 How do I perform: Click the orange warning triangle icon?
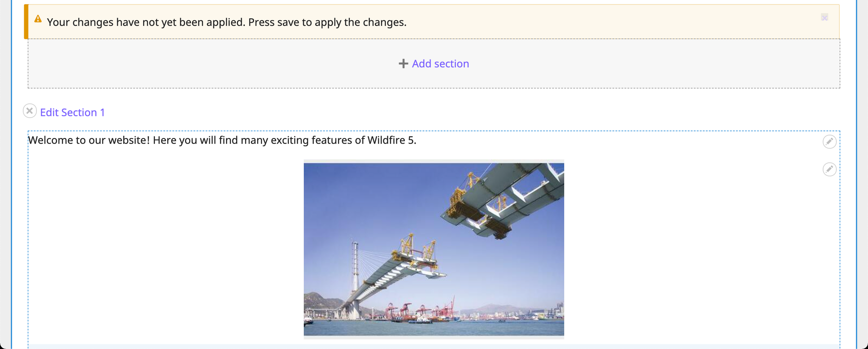pos(38,19)
